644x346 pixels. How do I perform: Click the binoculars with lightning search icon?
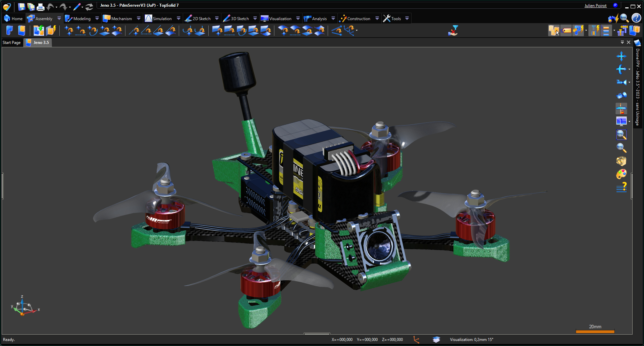(613, 18)
